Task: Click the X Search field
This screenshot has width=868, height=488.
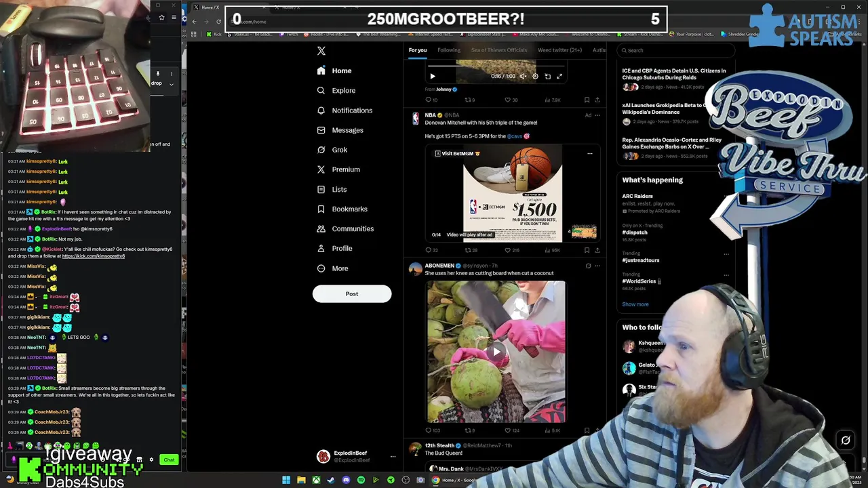Action: click(675, 50)
